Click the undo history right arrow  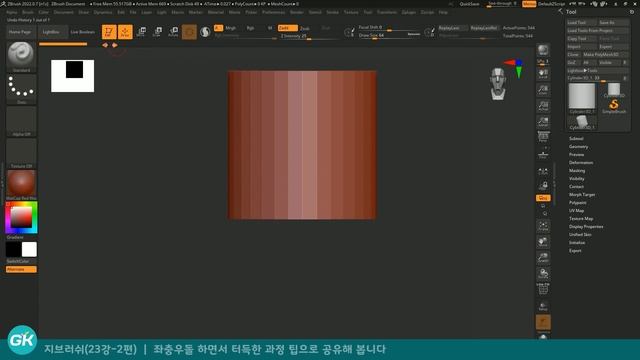pyautogui.click(x=115, y=45)
